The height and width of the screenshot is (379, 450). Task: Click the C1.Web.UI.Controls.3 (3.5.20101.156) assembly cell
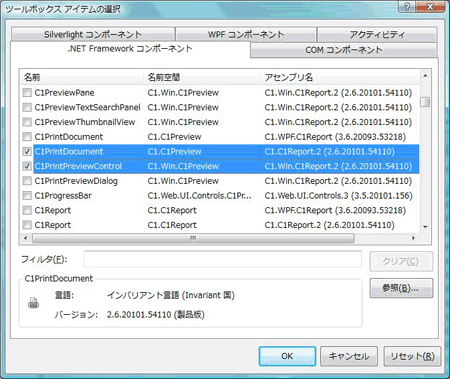pyautogui.click(x=338, y=195)
